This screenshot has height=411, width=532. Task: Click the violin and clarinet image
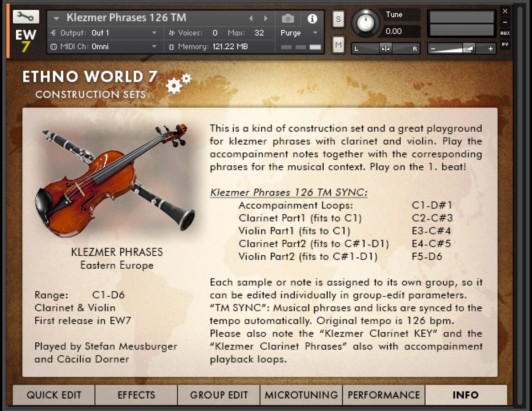click(x=115, y=180)
